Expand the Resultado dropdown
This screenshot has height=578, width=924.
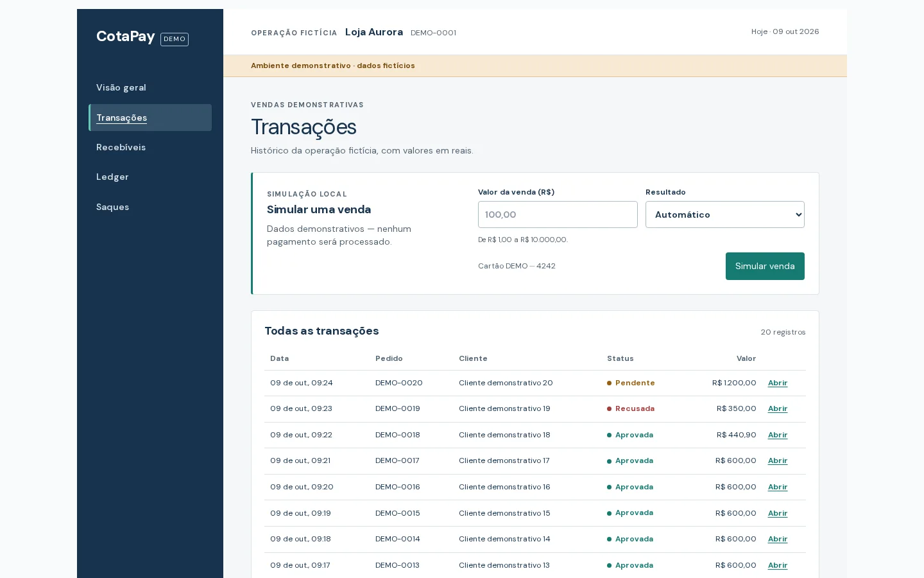(725, 215)
